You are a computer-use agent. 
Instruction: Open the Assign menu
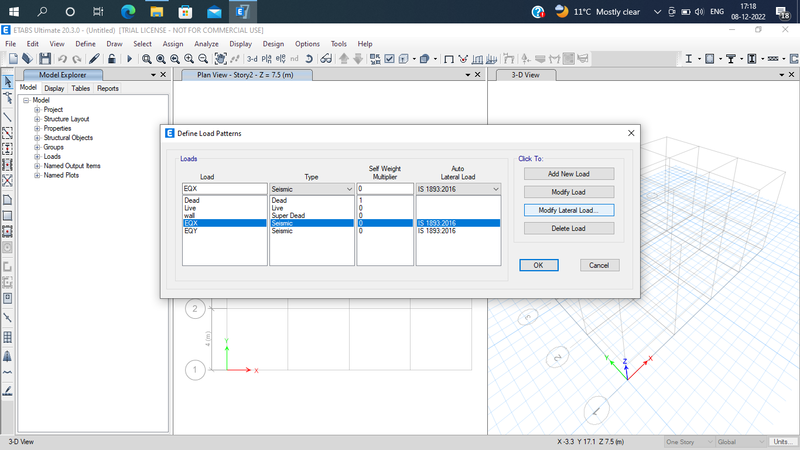172,44
